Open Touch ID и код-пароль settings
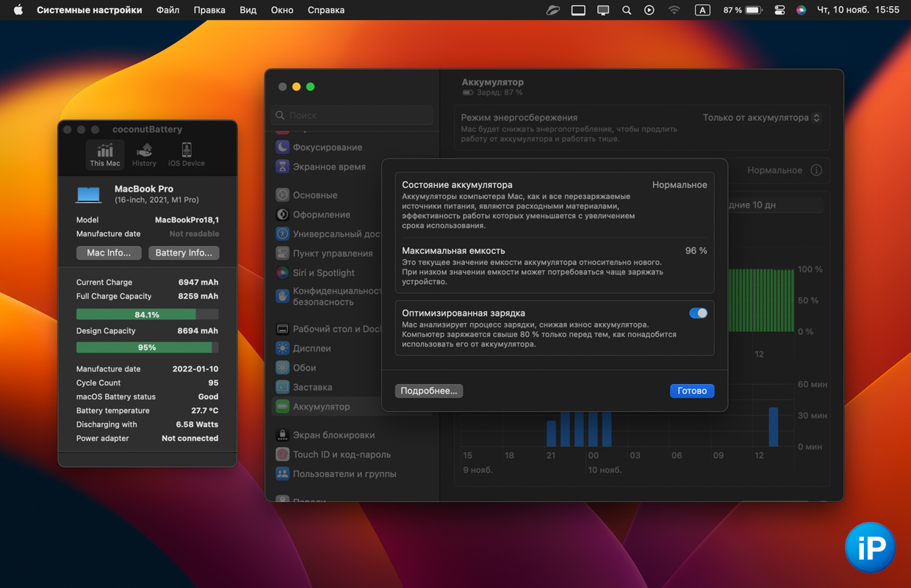Screen dimensions: 911x588 [x=341, y=454]
